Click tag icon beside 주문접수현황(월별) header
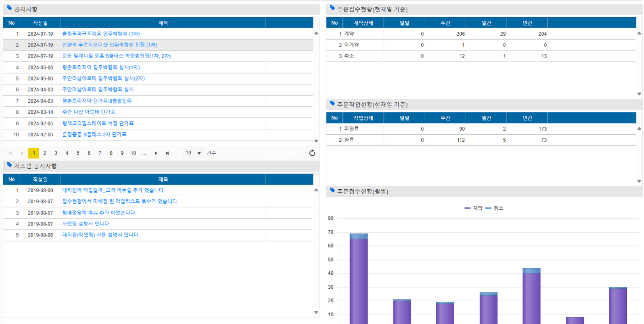This screenshot has width=644, height=324. pos(332,191)
